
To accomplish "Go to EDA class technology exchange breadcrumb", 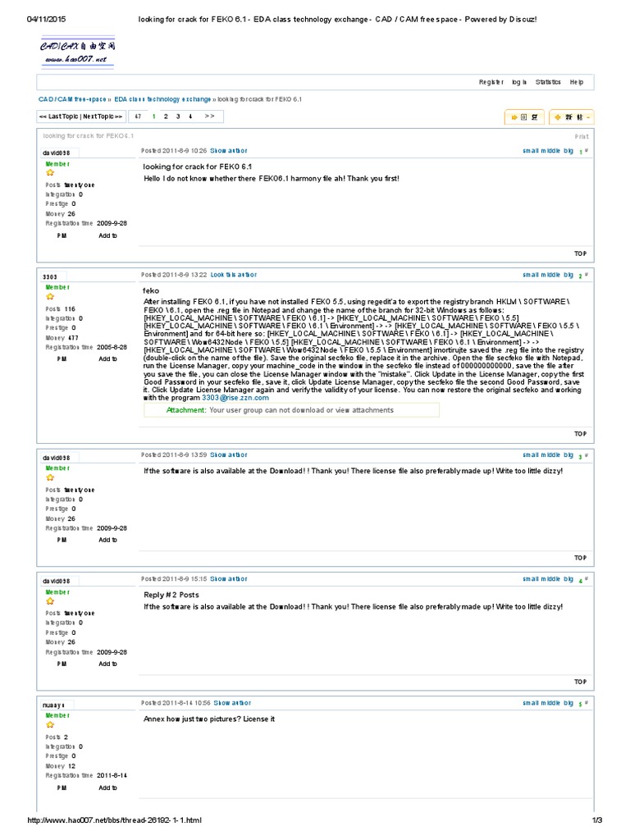I will pyautogui.click(x=162, y=99).
